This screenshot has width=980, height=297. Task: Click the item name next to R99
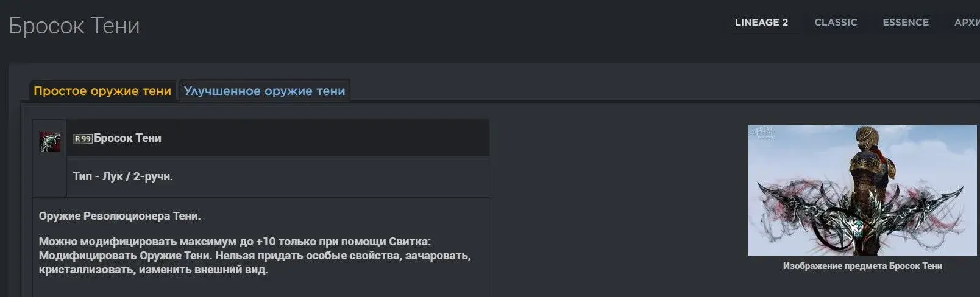(128, 138)
